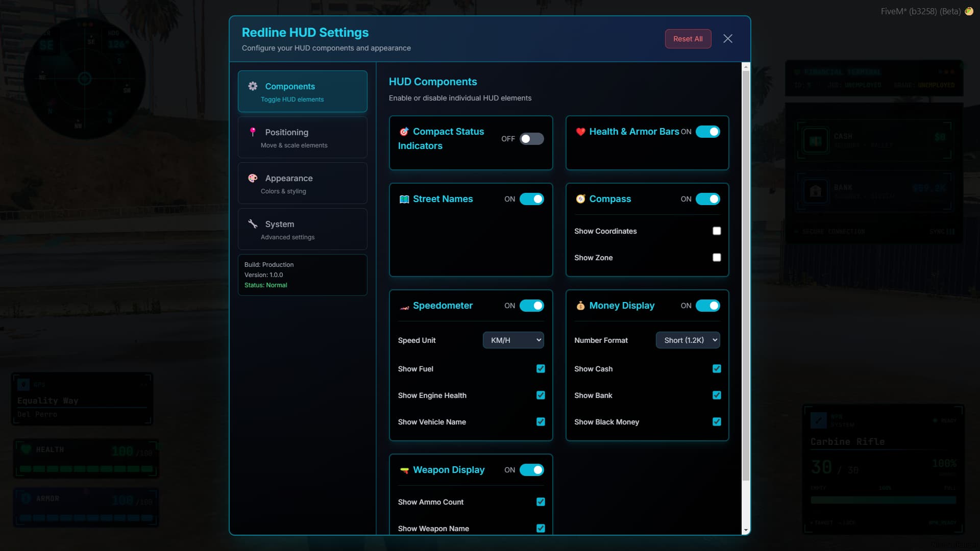Click the scrollbar down arrow
The height and width of the screenshot is (551, 980).
coord(746,531)
